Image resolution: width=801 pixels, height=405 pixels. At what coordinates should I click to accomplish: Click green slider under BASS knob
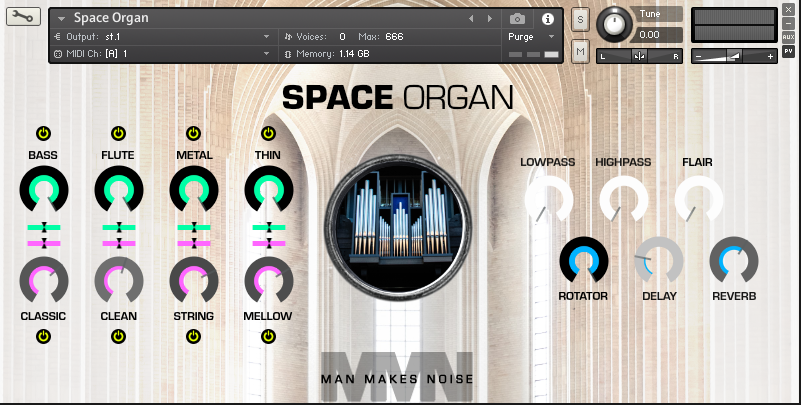click(x=44, y=227)
